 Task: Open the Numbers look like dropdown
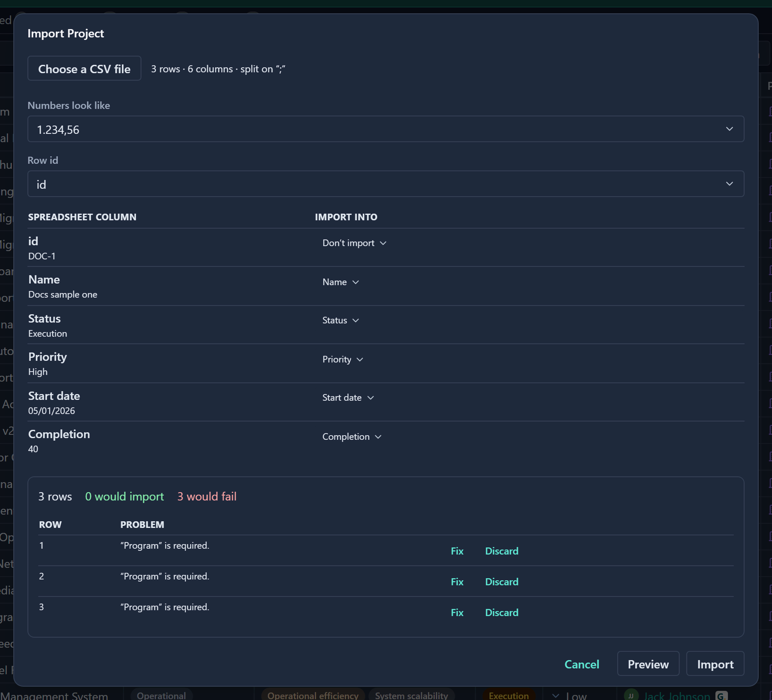pyautogui.click(x=386, y=129)
